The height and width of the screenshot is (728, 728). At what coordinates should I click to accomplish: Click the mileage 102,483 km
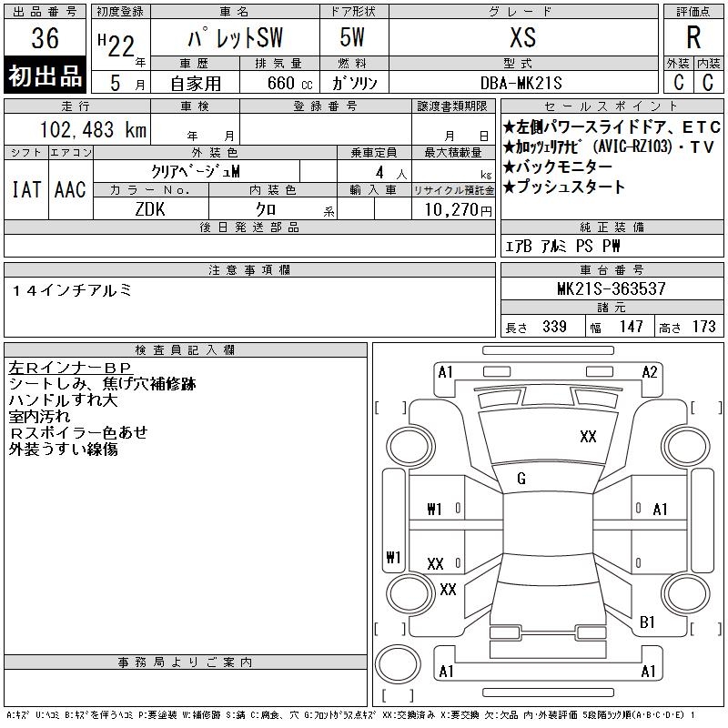[93, 129]
